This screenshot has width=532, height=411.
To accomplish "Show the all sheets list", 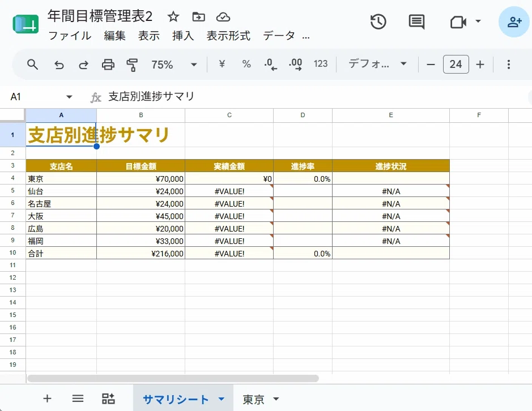I will pos(78,399).
